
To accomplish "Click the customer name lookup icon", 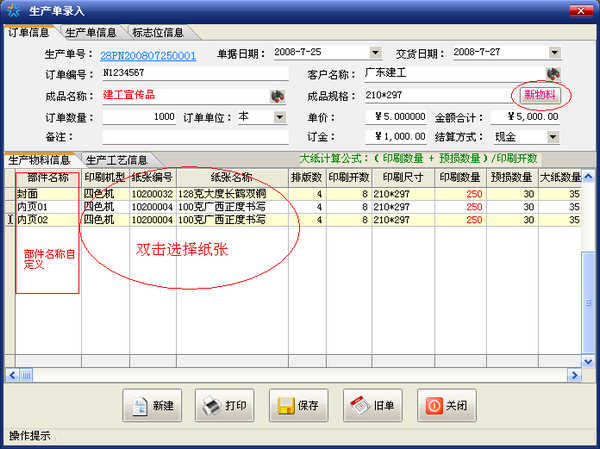I will coord(552,74).
